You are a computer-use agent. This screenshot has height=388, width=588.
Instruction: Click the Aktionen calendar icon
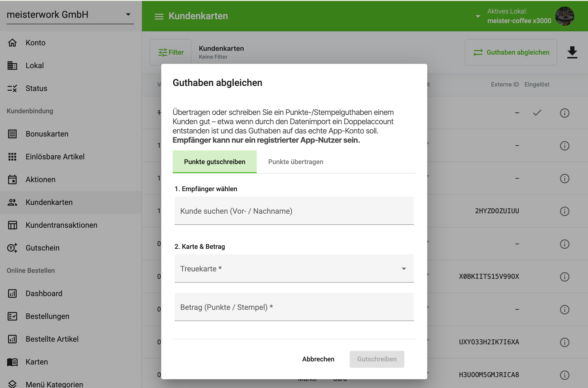click(12, 180)
